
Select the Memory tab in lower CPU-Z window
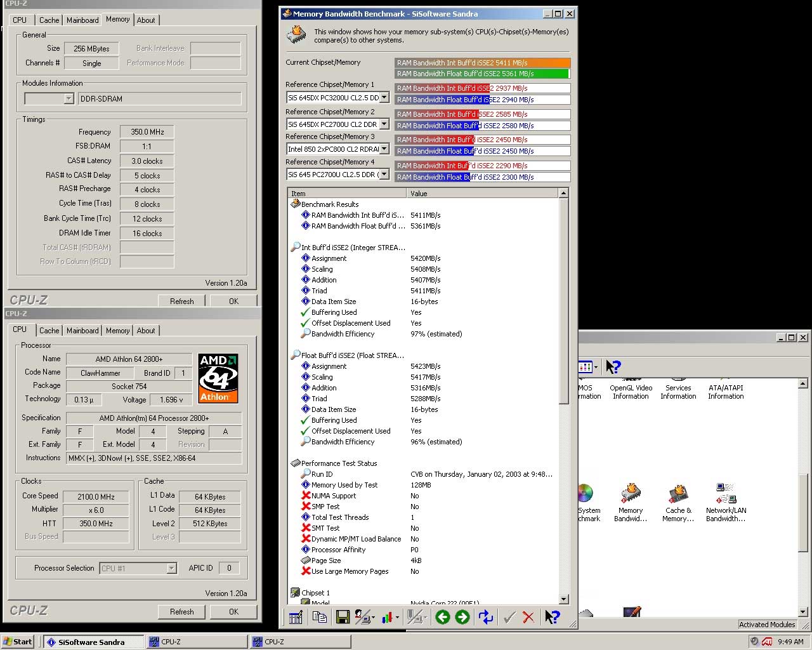click(x=117, y=331)
